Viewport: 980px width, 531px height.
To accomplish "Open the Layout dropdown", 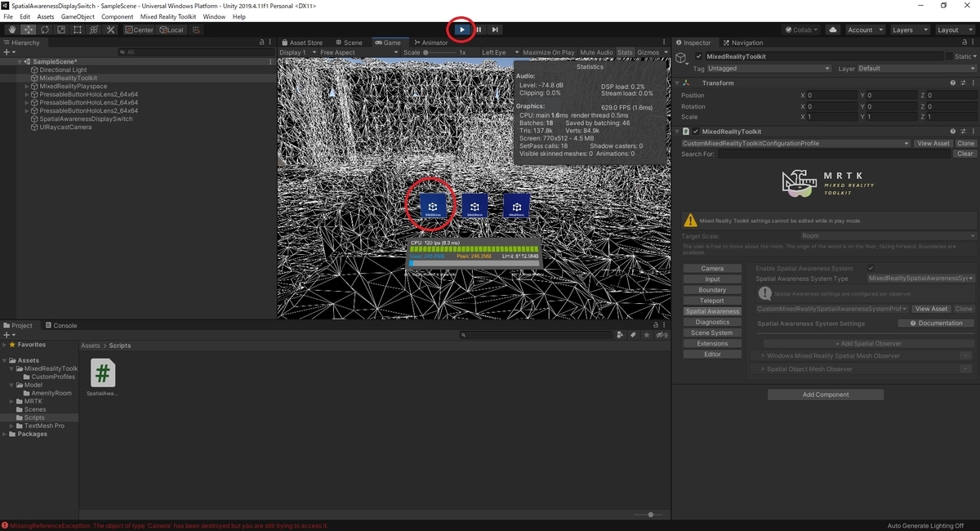I will point(955,30).
